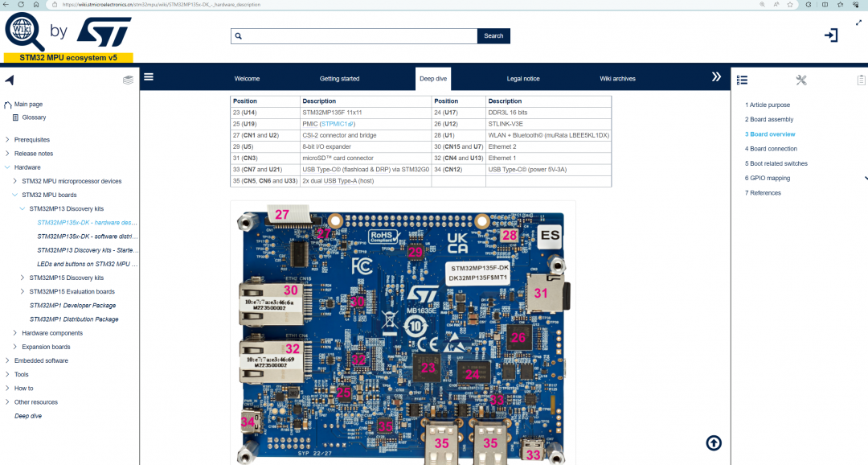Click the navigation arrow icon in sidebar
868x465 pixels.
pyautogui.click(x=10, y=80)
